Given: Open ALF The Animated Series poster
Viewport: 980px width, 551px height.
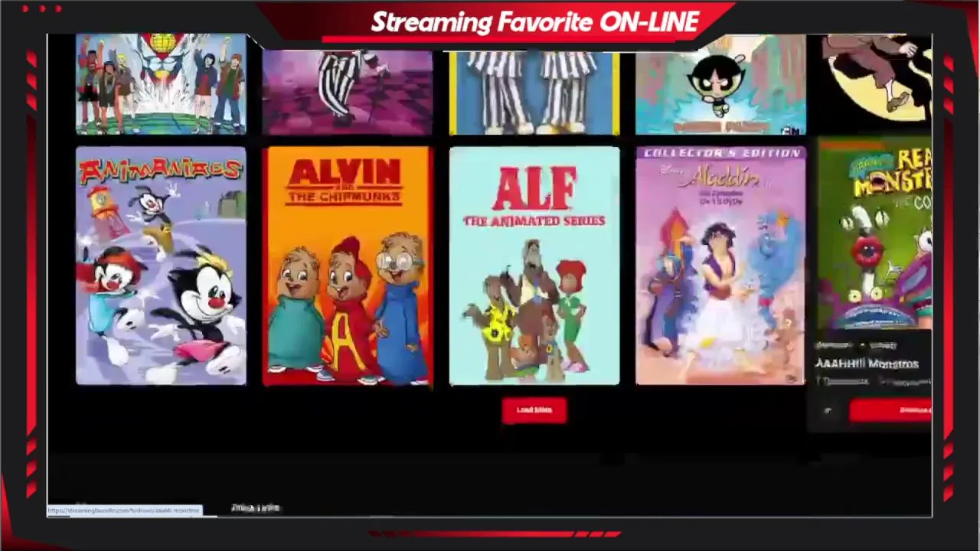Looking at the screenshot, I should [x=534, y=266].
